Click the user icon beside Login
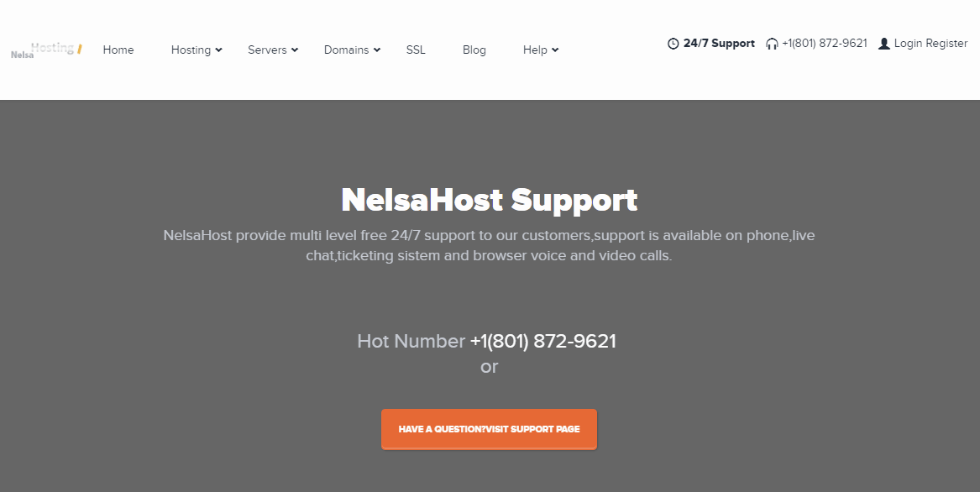The height and width of the screenshot is (492, 980). (883, 44)
